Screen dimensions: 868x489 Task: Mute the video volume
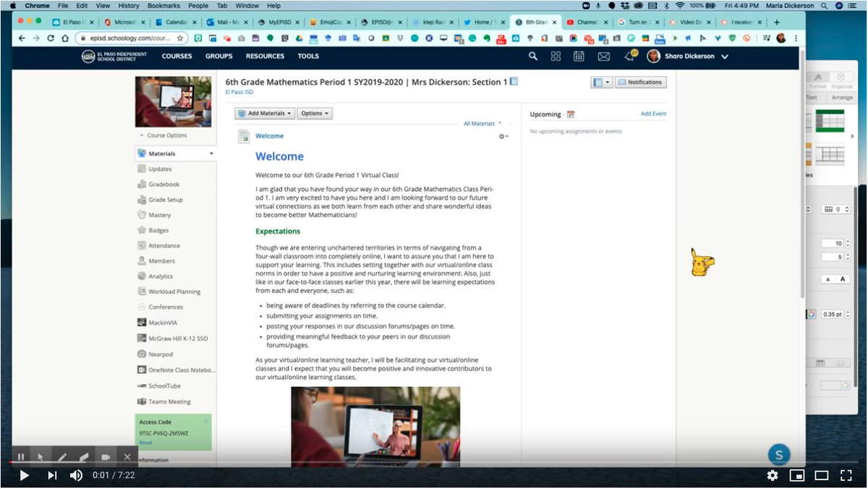point(76,475)
